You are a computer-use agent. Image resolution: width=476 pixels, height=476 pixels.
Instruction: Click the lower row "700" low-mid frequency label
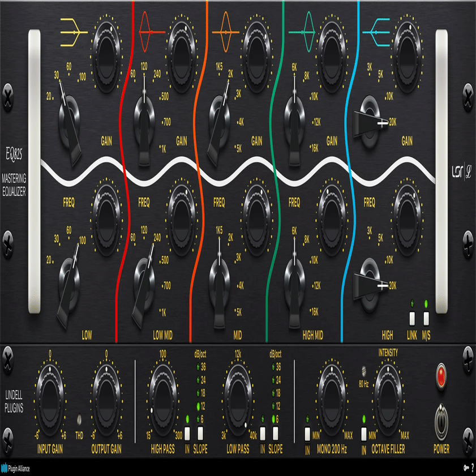166,285
